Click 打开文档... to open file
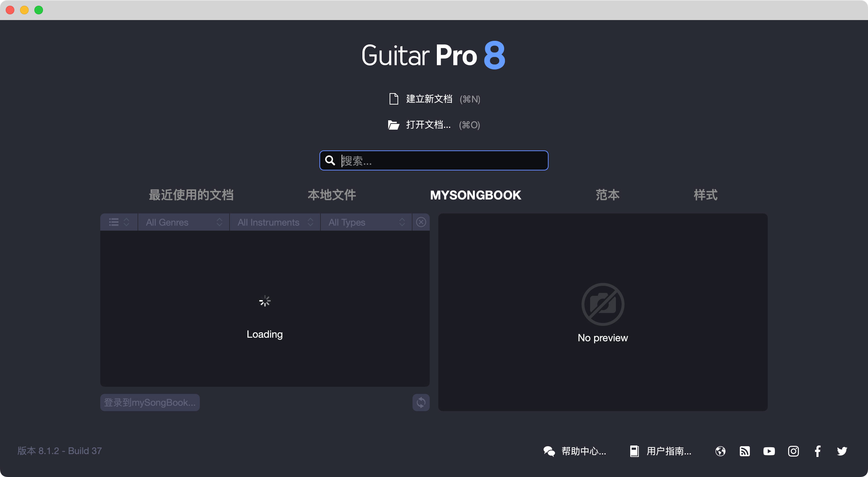 428,125
